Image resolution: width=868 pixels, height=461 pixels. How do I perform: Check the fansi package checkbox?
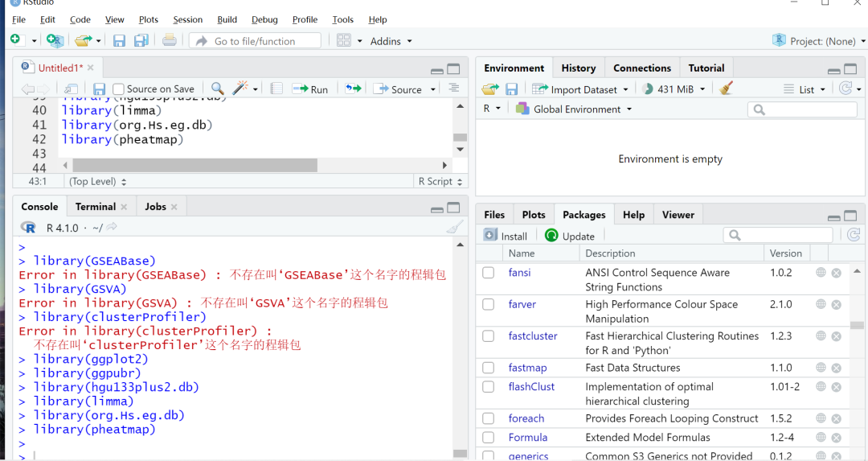pyautogui.click(x=489, y=273)
